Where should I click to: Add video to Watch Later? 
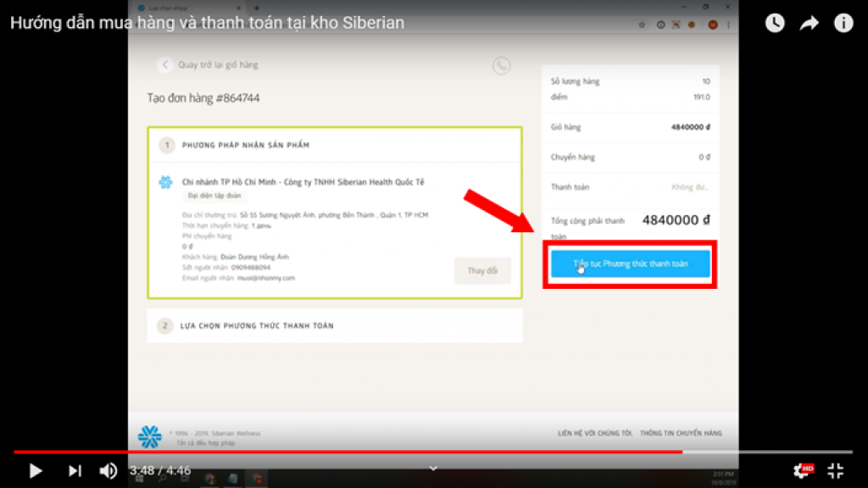pyautogui.click(x=775, y=23)
